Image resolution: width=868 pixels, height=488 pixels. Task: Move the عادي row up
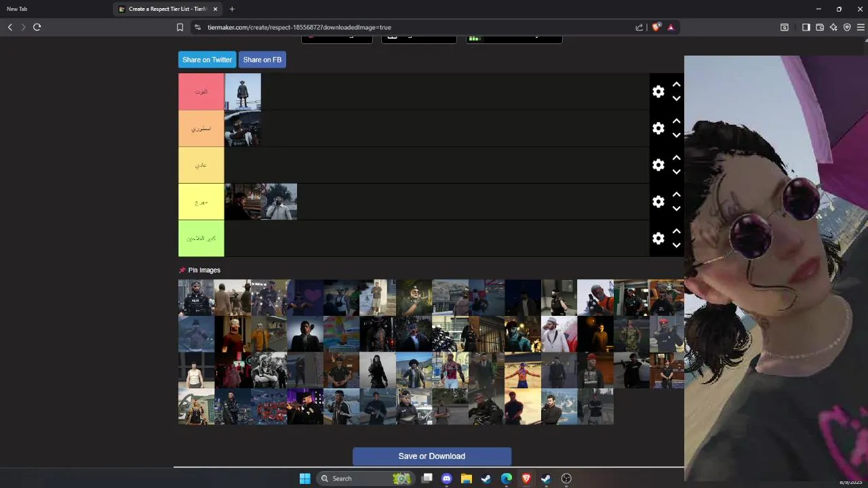676,157
